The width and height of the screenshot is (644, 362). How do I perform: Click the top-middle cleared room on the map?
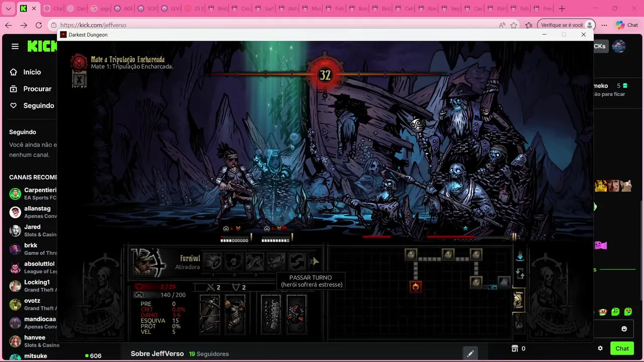point(448,254)
